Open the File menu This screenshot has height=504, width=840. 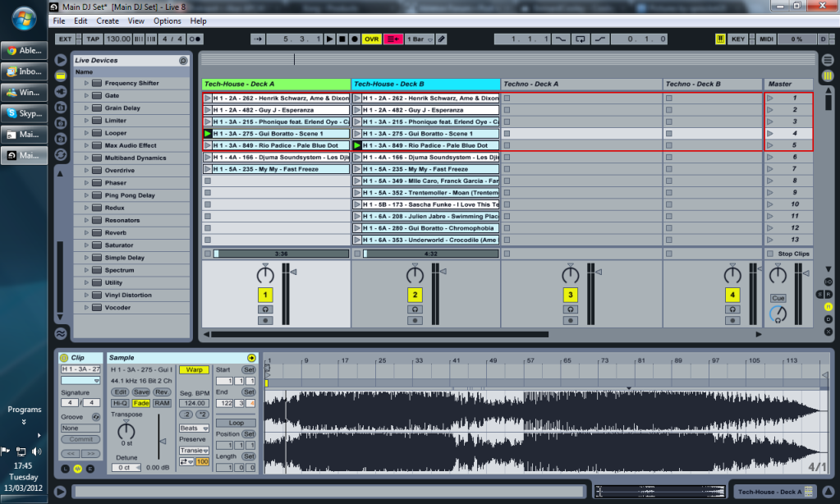(59, 21)
